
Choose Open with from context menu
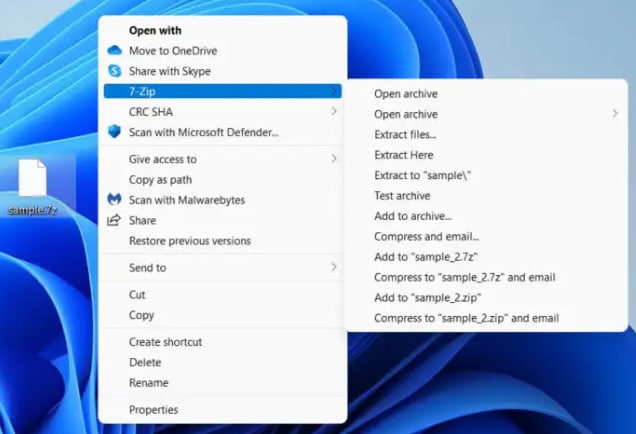223,30
